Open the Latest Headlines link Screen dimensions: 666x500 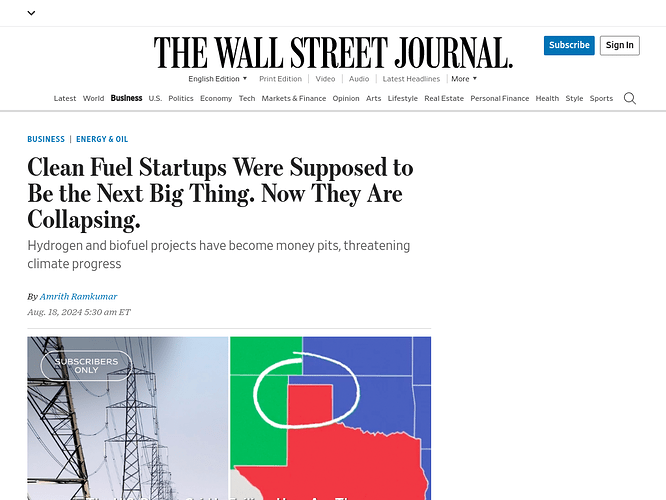tap(411, 79)
